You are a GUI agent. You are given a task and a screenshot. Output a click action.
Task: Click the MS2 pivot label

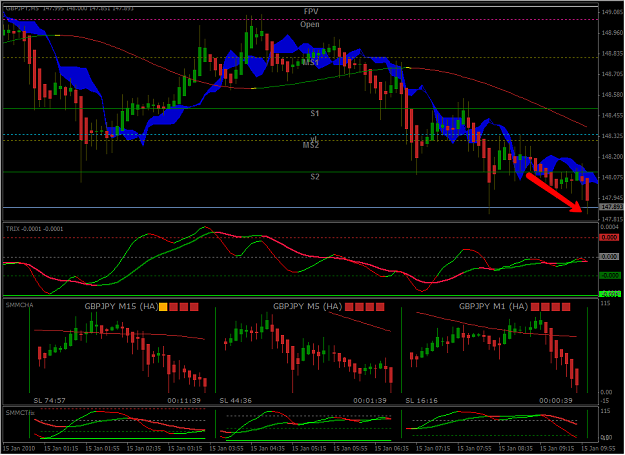click(311, 145)
